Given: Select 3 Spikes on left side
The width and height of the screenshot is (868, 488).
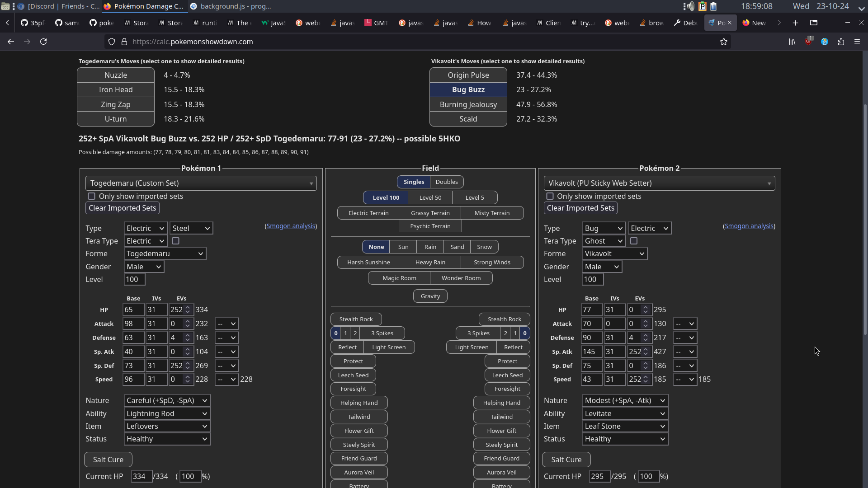Looking at the screenshot, I should tap(382, 333).
